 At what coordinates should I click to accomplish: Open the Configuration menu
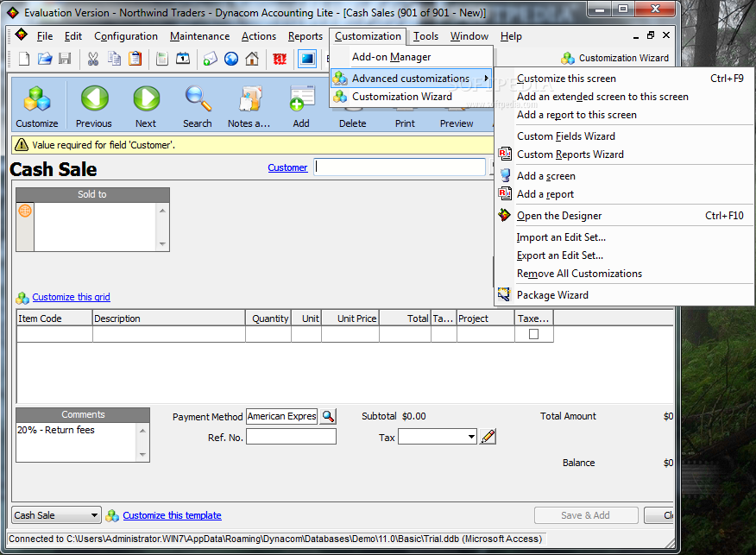point(126,36)
